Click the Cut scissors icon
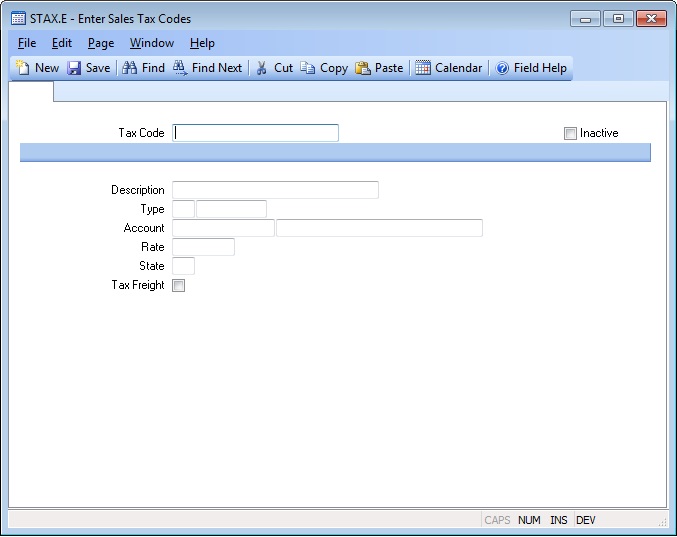 261,68
